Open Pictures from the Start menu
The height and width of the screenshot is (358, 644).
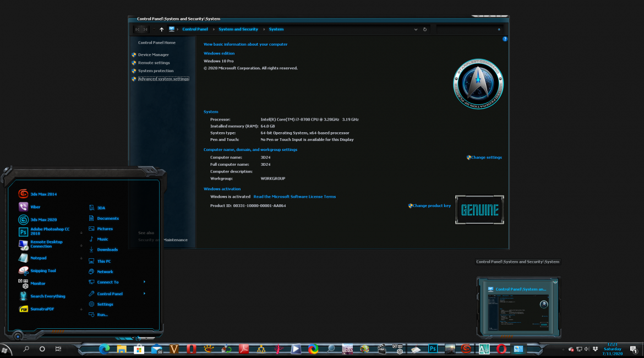point(101,229)
